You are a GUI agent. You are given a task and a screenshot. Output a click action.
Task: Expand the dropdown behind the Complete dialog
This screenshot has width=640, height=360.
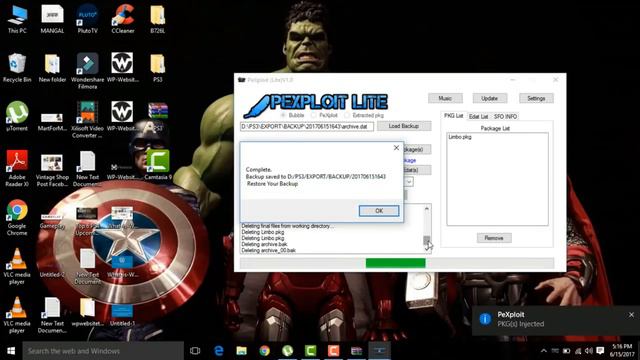[x=409, y=182]
